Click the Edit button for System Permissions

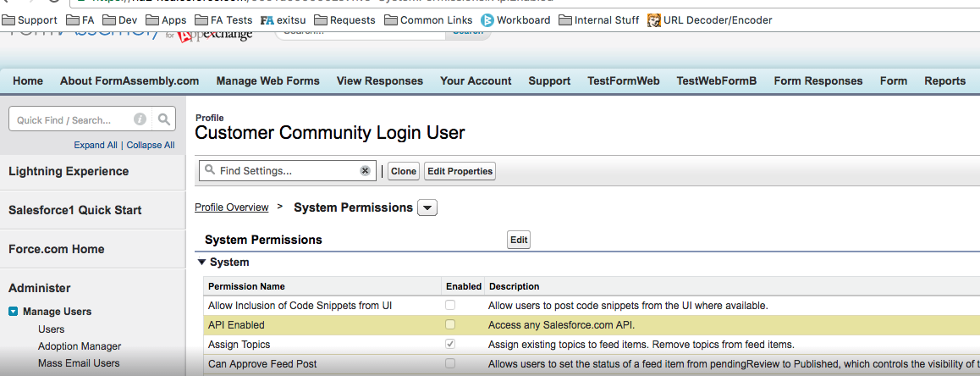click(x=519, y=240)
